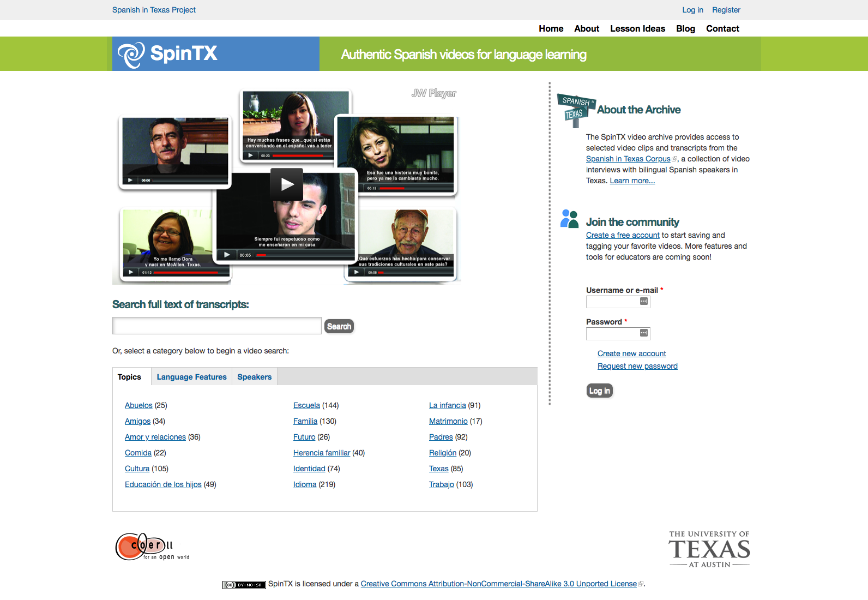Switch to the Language Features tab

pos(191,377)
